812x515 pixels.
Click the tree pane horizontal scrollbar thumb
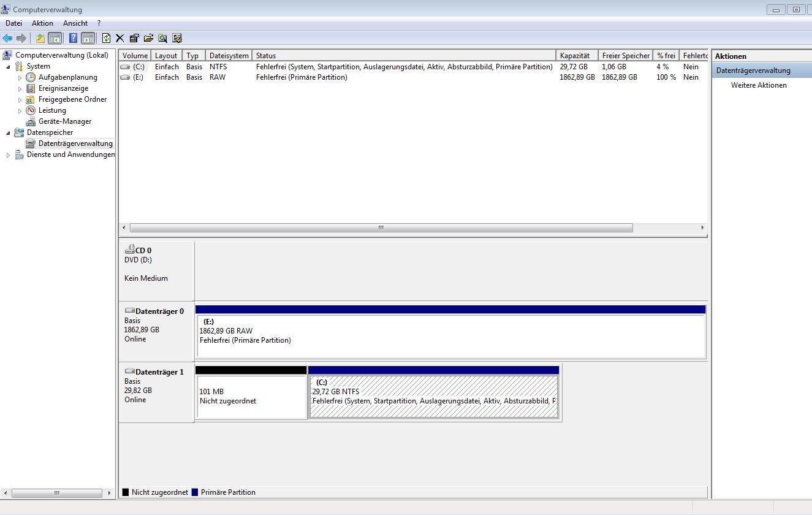click(x=56, y=492)
